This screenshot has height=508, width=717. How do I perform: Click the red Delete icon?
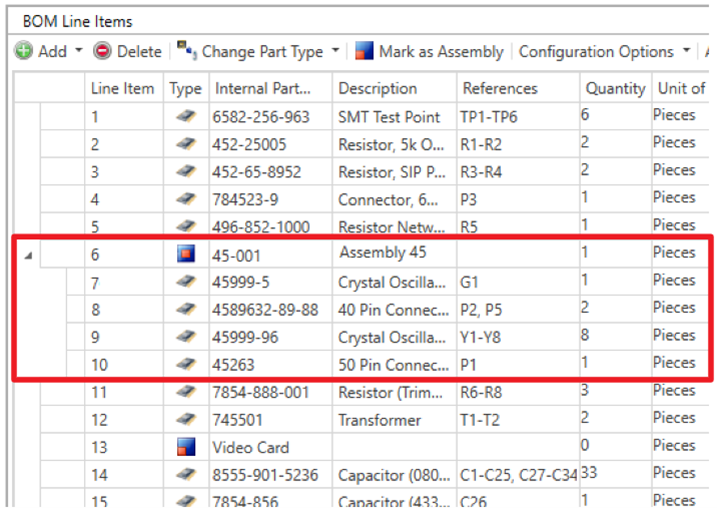point(102,51)
